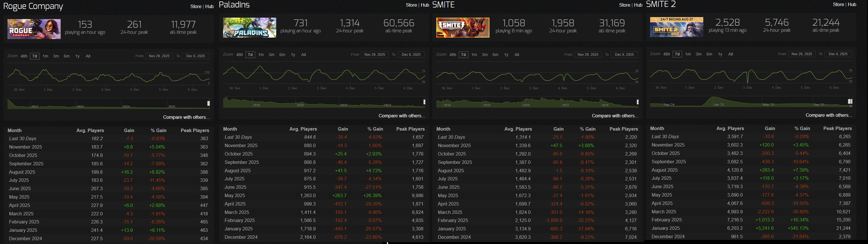Viewport: 868px width, 244px height.
Task: Click the Paladins game banner image
Action: click(249, 28)
